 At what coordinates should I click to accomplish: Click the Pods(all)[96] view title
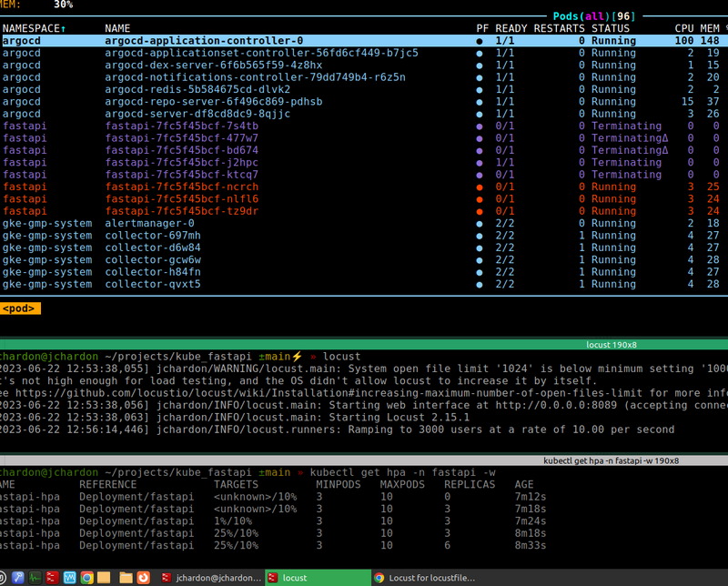pyautogui.click(x=594, y=16)
